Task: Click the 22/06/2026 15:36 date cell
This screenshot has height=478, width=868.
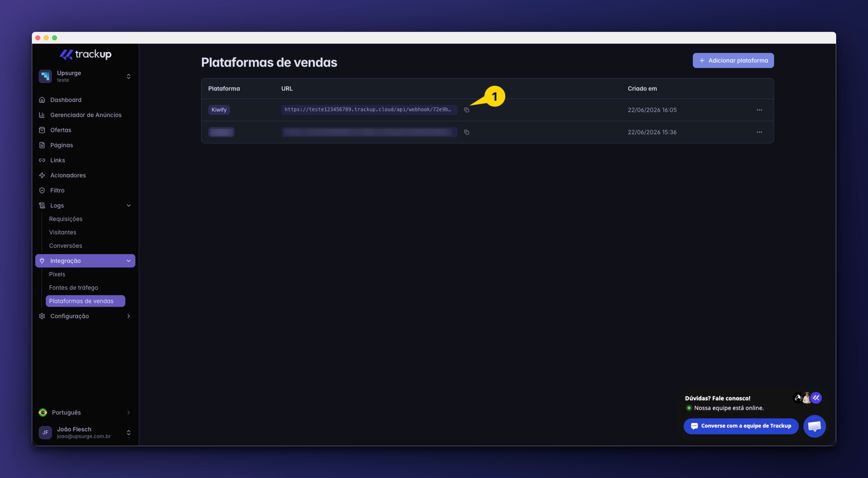Action: click(652, 132)
